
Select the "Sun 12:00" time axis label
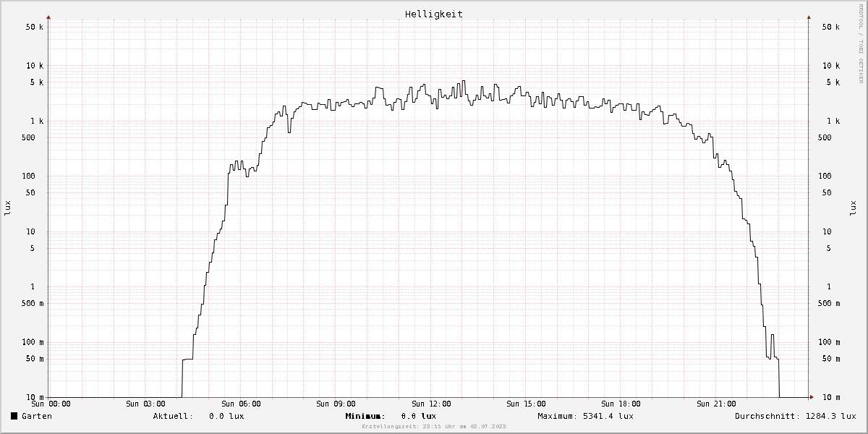431,404
